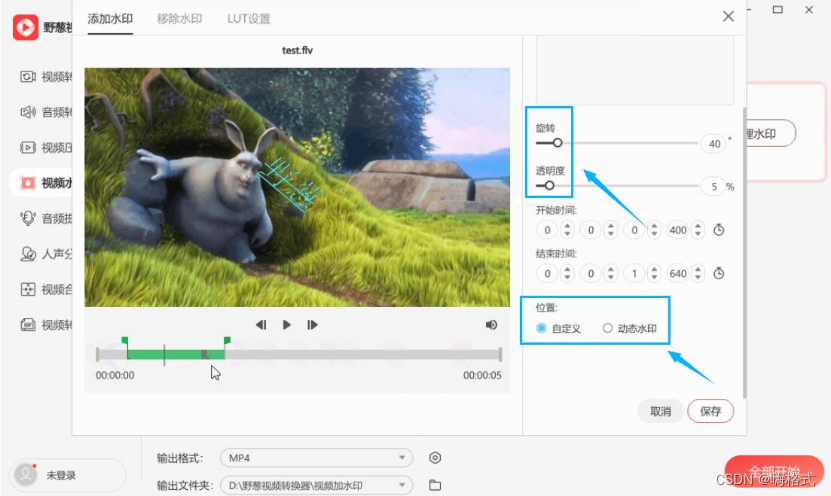Click the rotation slider handle
Screen dimensions: 831x496
tap(557, 143)
